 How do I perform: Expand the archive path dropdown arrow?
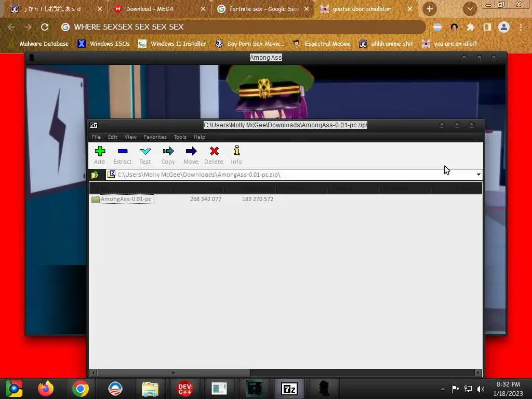478,175
